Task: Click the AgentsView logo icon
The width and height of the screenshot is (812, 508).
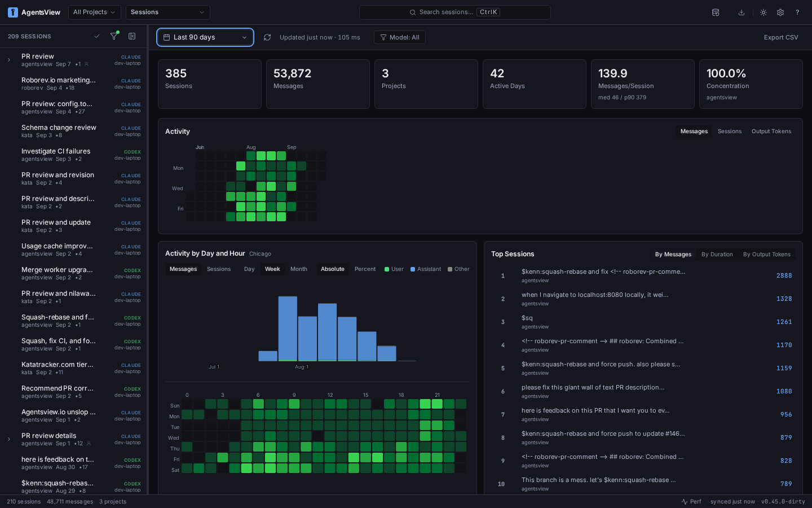Action: [x=13, y=12]
